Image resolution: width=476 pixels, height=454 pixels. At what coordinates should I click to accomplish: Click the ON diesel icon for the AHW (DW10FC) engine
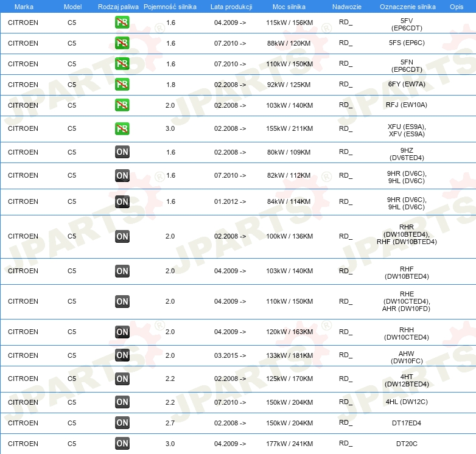(122, 355)
